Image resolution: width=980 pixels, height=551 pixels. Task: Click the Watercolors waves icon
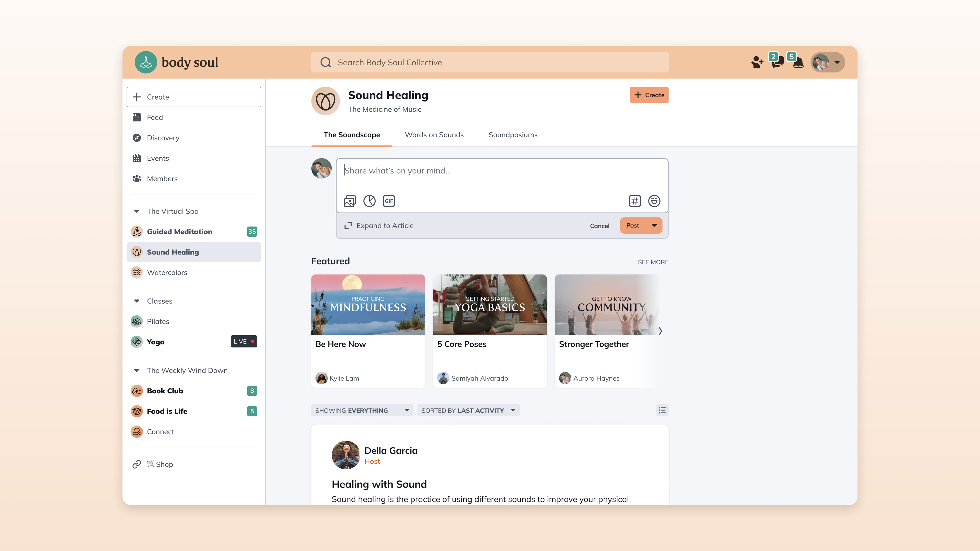(137, 272)
